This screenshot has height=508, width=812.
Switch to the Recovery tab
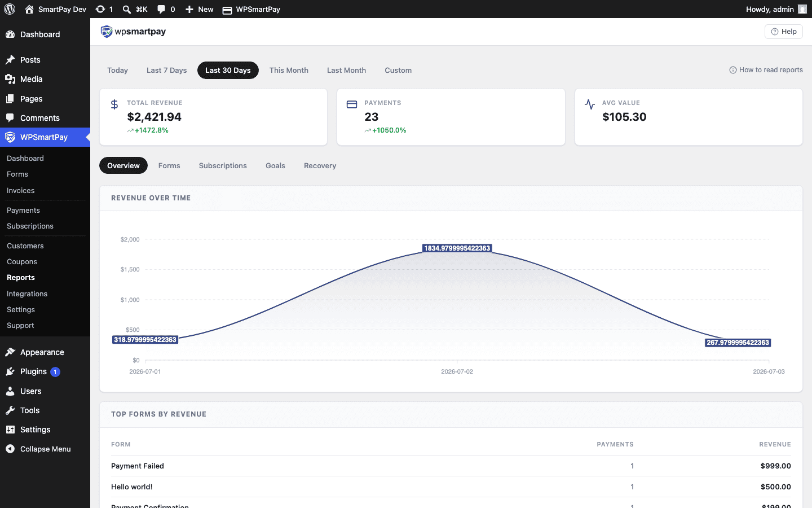pos(320,165)
